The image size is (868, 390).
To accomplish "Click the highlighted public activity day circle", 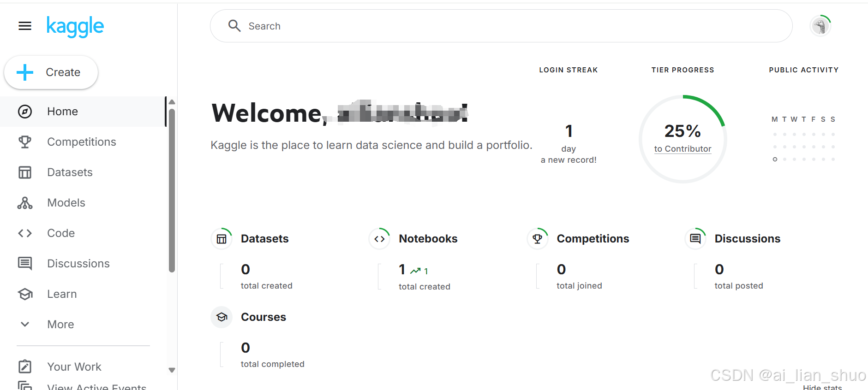I will (x=775, y=160).
